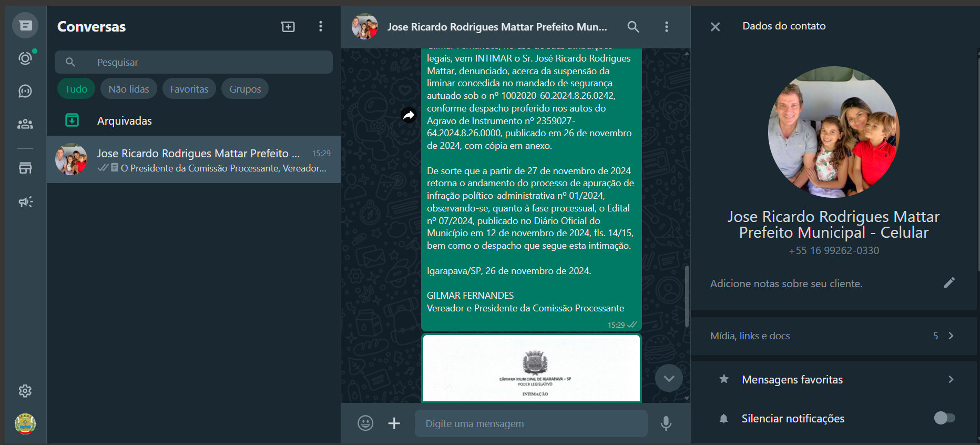Click the Digite uma mensagem input field
The image size is (980, 445).
pyautogui.click(x=531, y=423)
